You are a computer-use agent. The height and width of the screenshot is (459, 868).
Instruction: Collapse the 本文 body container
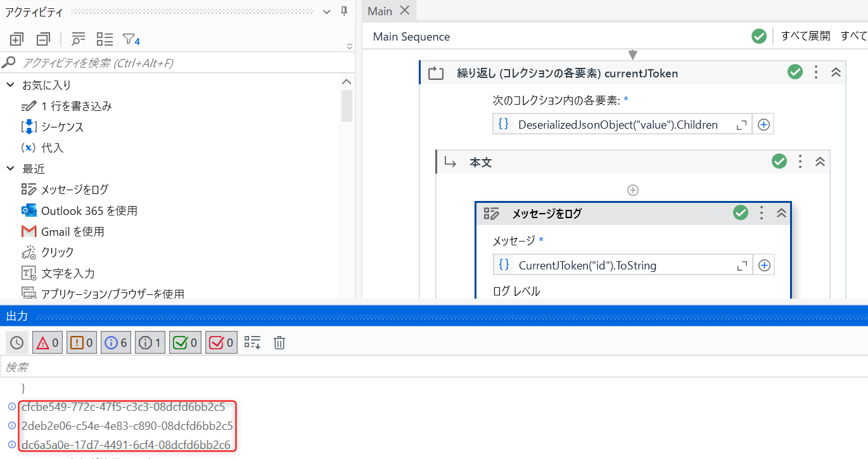pyautogui.click(x=820, y=162)
